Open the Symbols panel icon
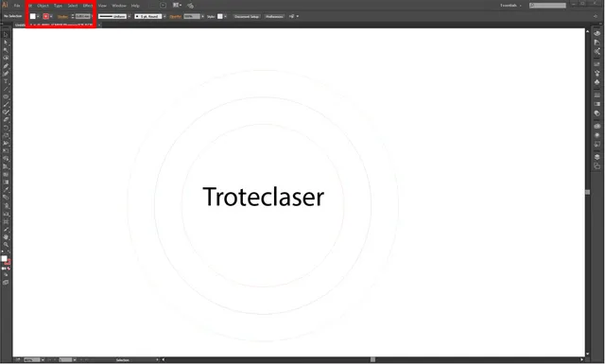Viewport: 605px width, 364px height. click(596, 82)
